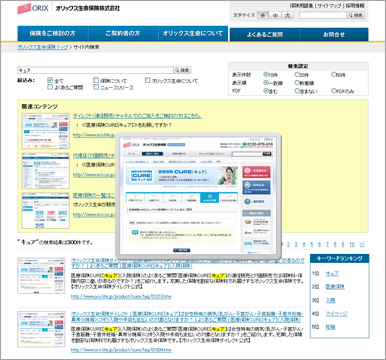The width and height of the screenshot is (386, 360).
Task: Open the よくあるご質問 navigation tab
Action: click(265, 34)
